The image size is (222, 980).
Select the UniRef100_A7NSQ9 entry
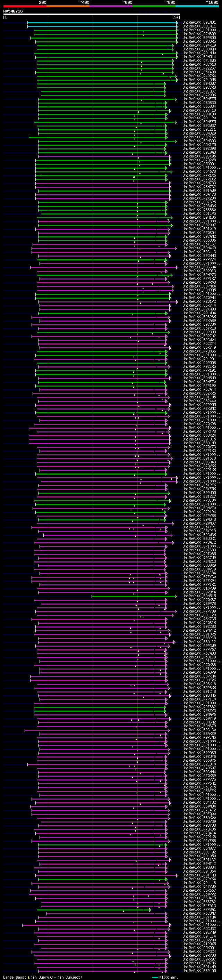click(199, 34)
